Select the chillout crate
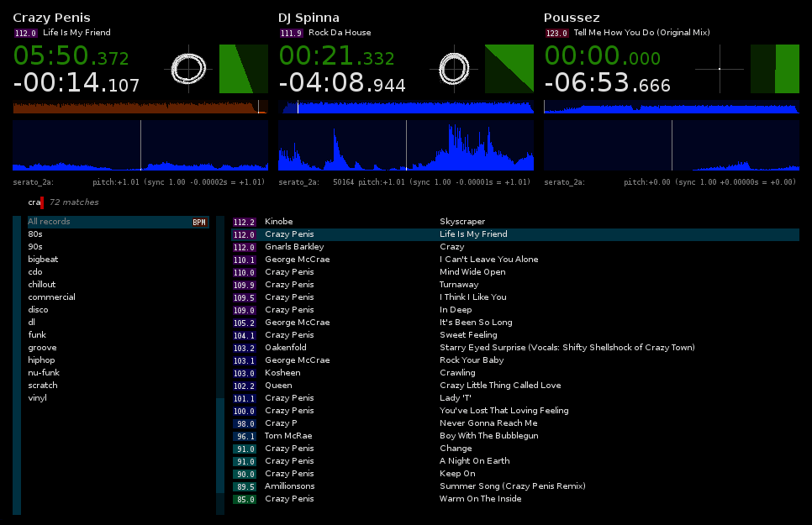 [118, 284]
